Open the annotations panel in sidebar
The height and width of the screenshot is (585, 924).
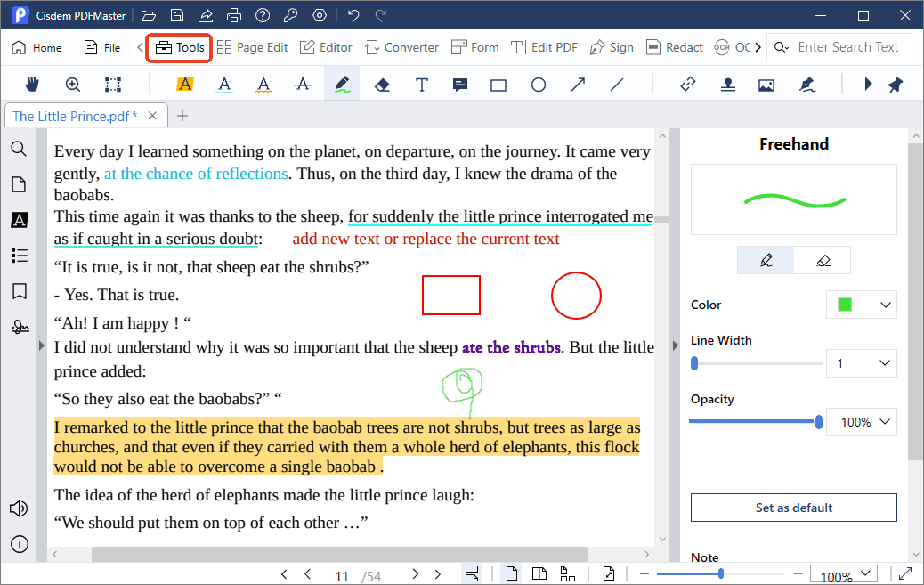click(19, 220)
